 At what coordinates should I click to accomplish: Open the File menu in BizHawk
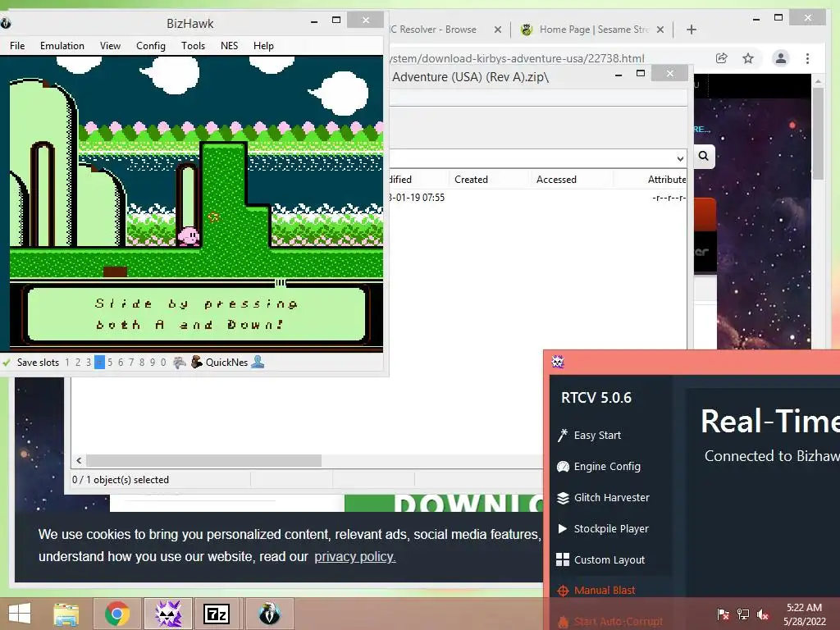(x=17, y=46)
